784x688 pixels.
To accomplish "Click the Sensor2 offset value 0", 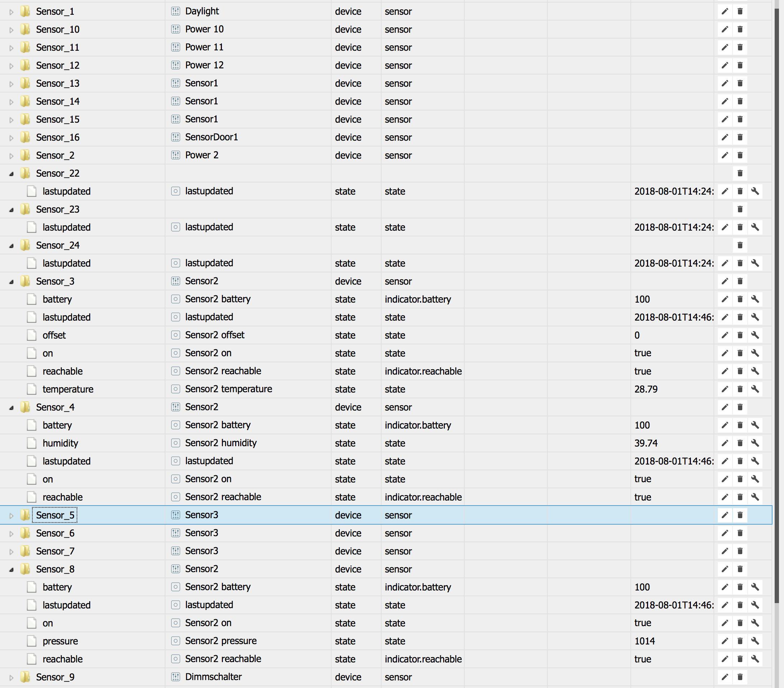I will (x=637, y=335).
